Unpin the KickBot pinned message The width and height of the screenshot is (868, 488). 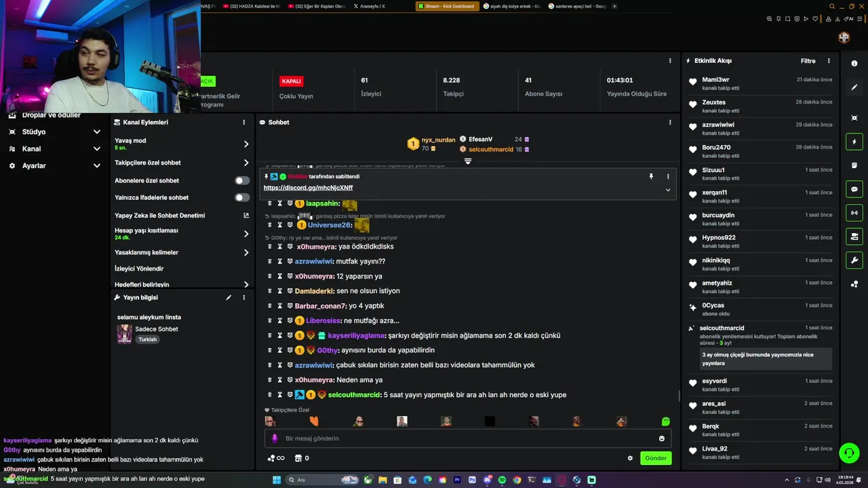(651, 176)
